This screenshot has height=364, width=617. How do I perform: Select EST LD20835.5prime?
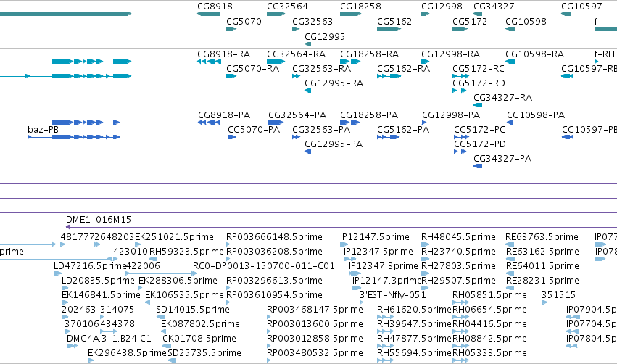tap(98, 281)
